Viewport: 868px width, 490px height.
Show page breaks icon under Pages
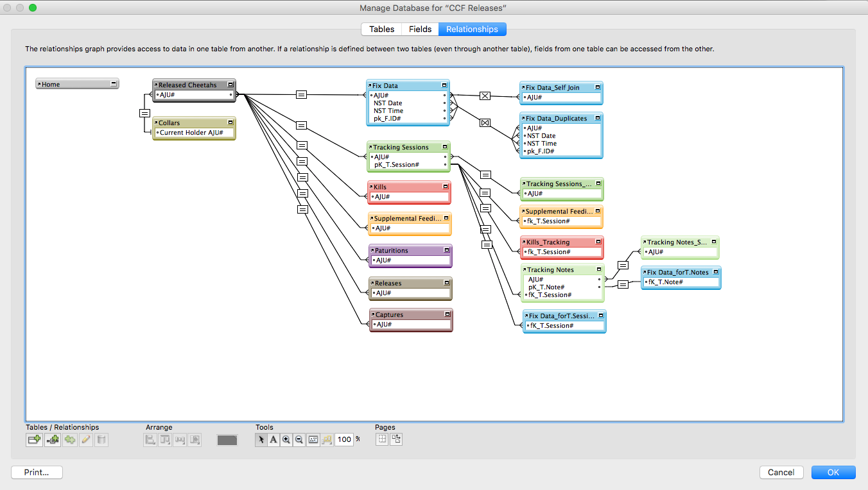click(x=382, y=439)
